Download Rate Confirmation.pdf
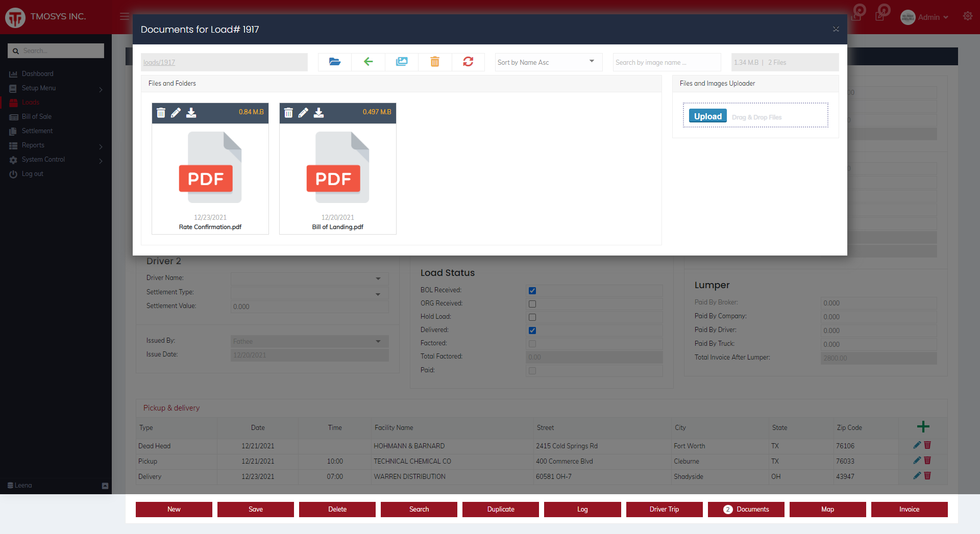Image resolution: width=980 pixels, height=534 pixels. click(191, 113)
